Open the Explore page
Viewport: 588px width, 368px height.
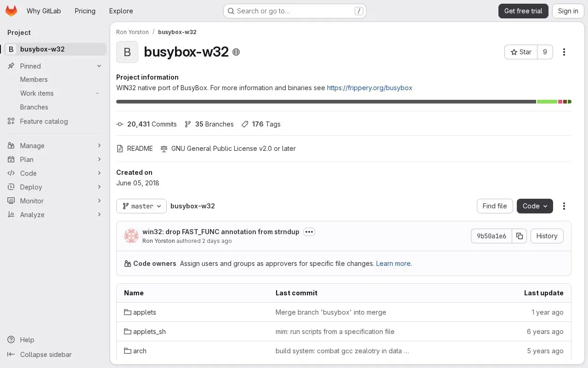point(121,11)
